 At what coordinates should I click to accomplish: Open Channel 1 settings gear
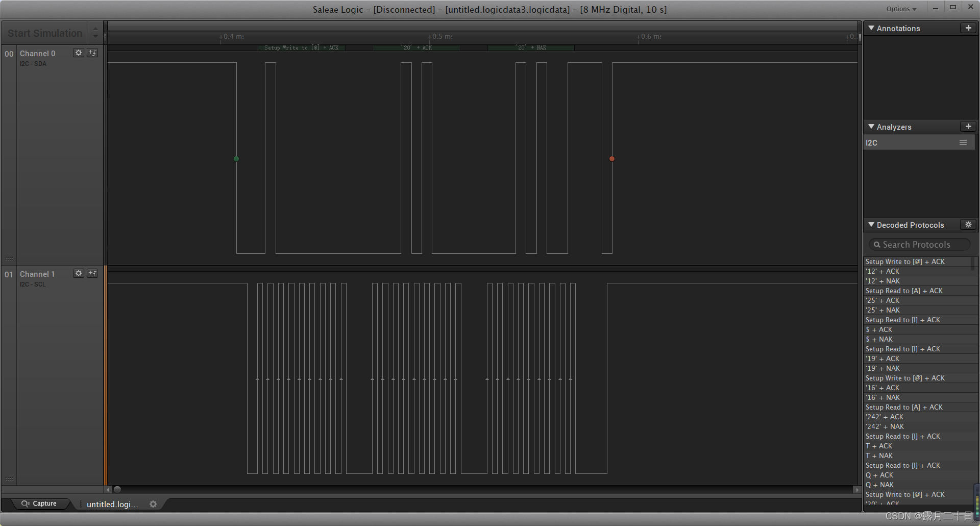(78, 273)
